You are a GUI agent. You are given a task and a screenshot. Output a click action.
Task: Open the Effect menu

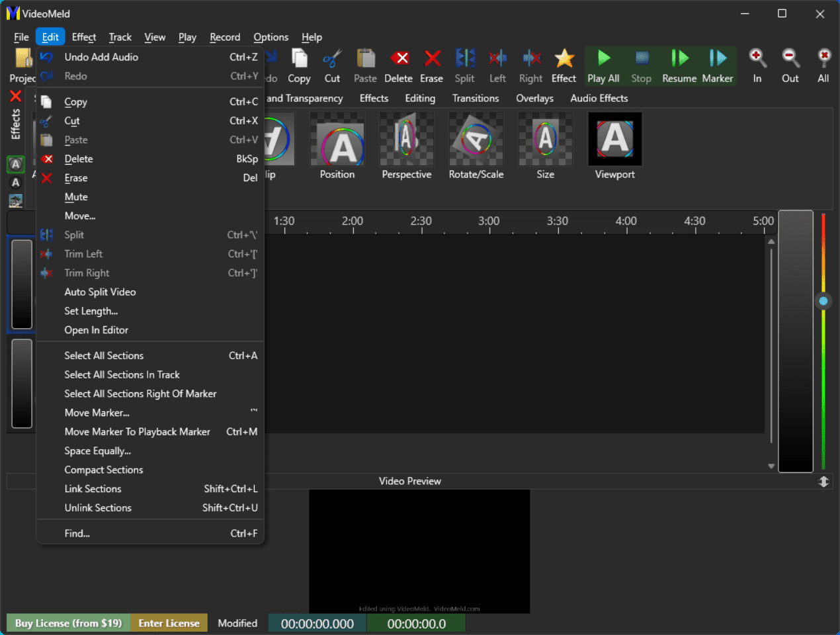pyautogui.click(x=84, y=37)
